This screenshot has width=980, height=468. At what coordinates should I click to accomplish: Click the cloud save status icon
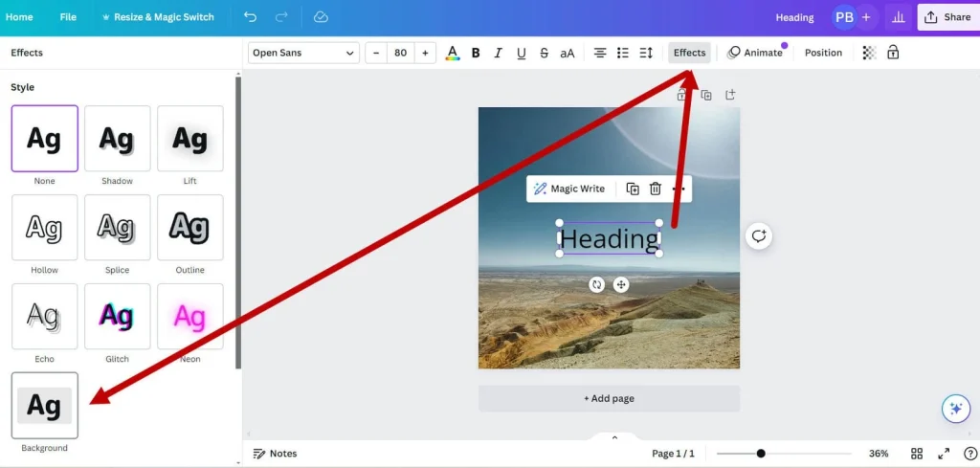click(x=321, y=17)
